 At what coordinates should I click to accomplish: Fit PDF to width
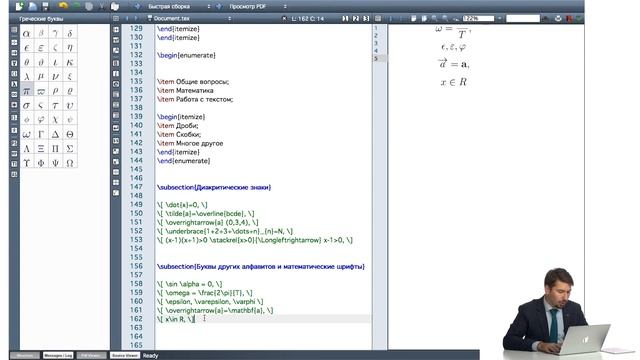tap(413, 18)
